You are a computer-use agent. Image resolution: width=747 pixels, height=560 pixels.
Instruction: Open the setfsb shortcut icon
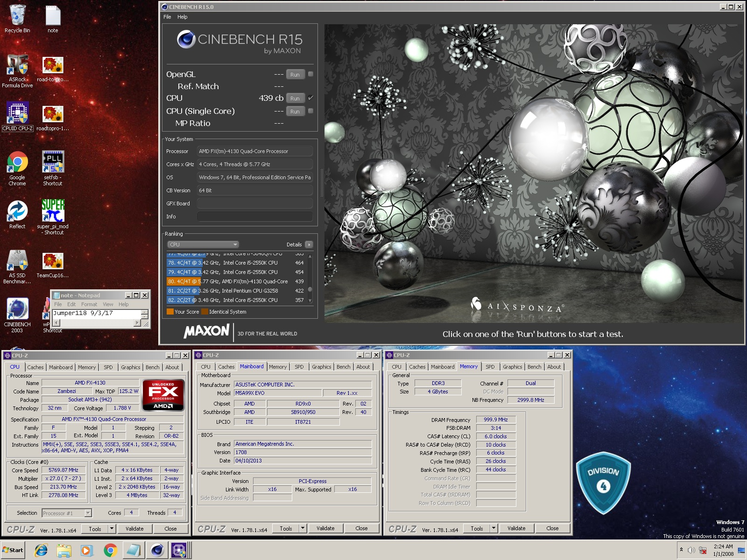coord(53,168)
